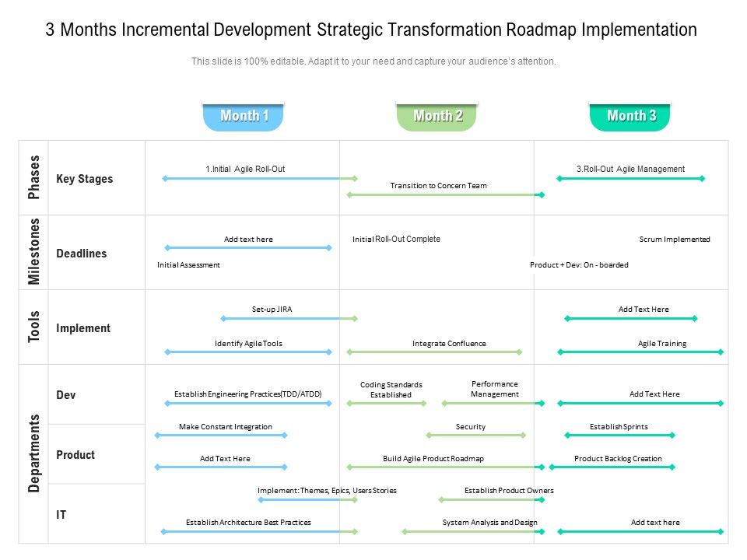Click the 3.Roll-Out Agile Management bar
The image size is (747, 560).
[x=631, y=179]
